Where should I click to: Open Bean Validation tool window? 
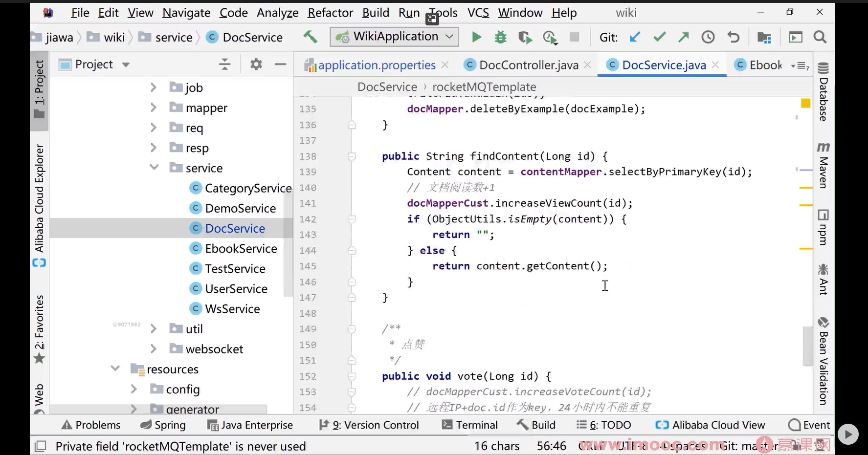(823, 361)
